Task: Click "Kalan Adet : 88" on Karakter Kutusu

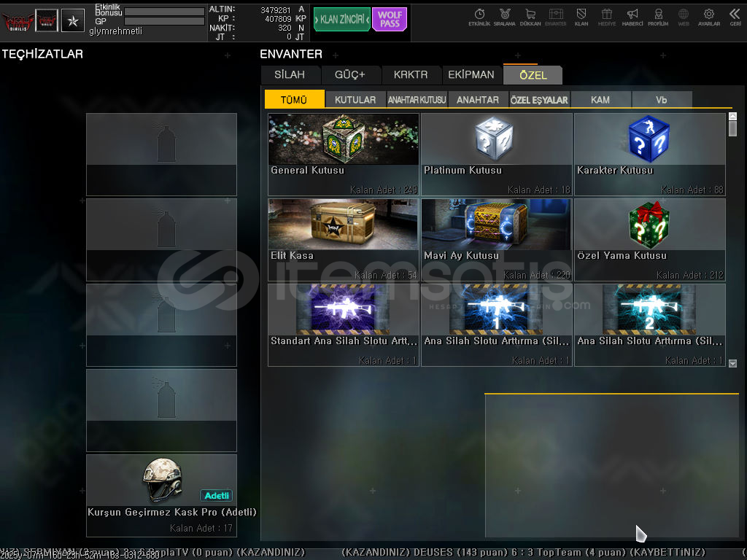Action: tap(692, 190)
